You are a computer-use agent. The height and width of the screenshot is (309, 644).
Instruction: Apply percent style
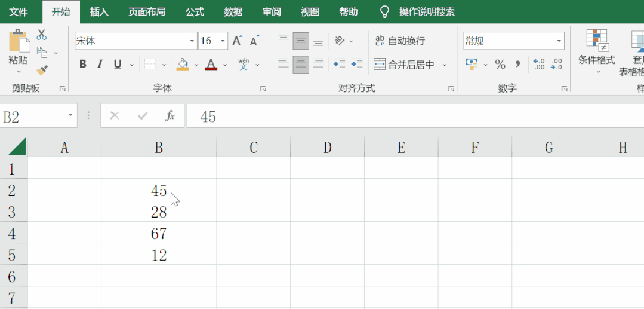click(500, 64)
